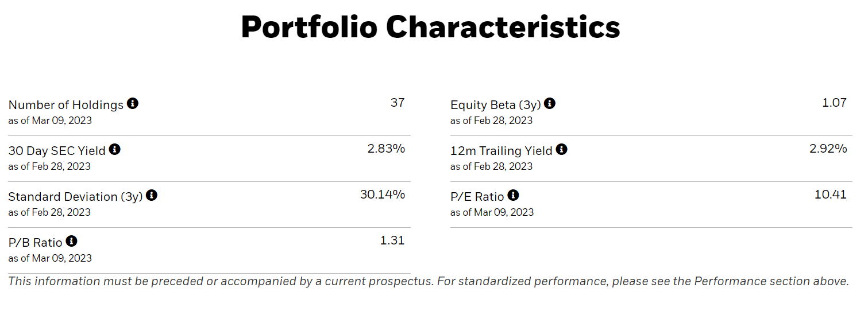
Task: Click the 1.07 equity beta value
Action: click(x=835, y=103)
